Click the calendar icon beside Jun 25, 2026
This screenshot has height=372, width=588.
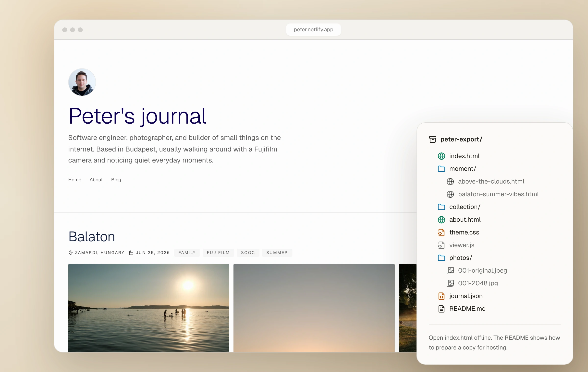[131, 253]
